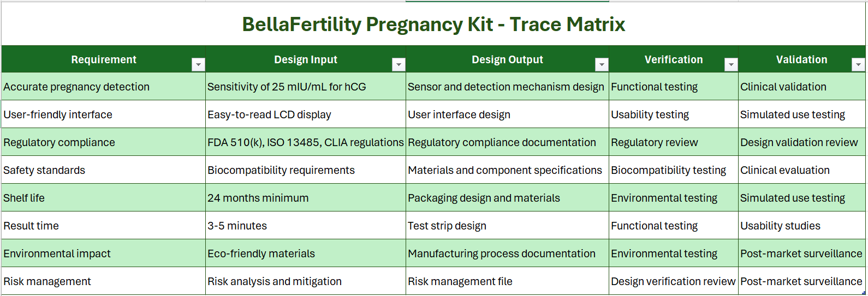868x296 pixels.
Task: Click the 'Test strip design' cell
Action: [x=447, y=226]
